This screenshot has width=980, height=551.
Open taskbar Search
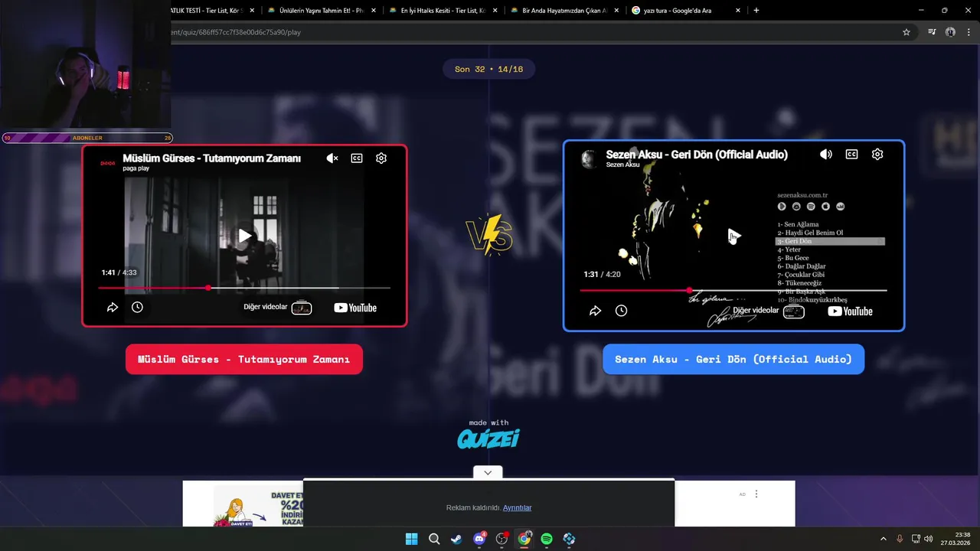(434, 539)
